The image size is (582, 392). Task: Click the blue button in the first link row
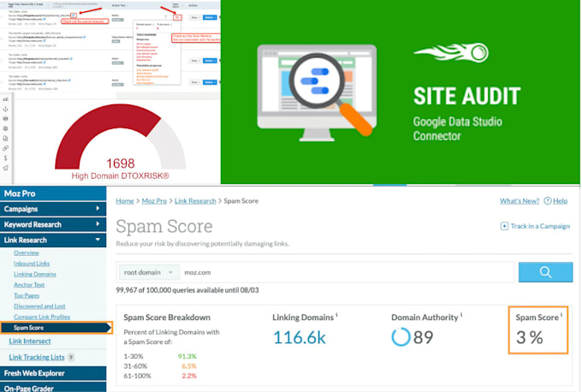point(210,17)
